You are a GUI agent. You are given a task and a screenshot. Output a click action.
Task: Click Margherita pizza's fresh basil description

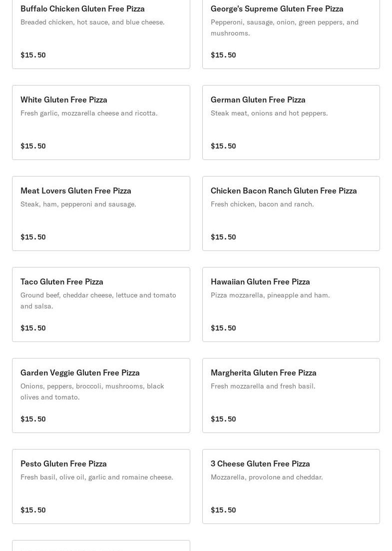point(263,386)
